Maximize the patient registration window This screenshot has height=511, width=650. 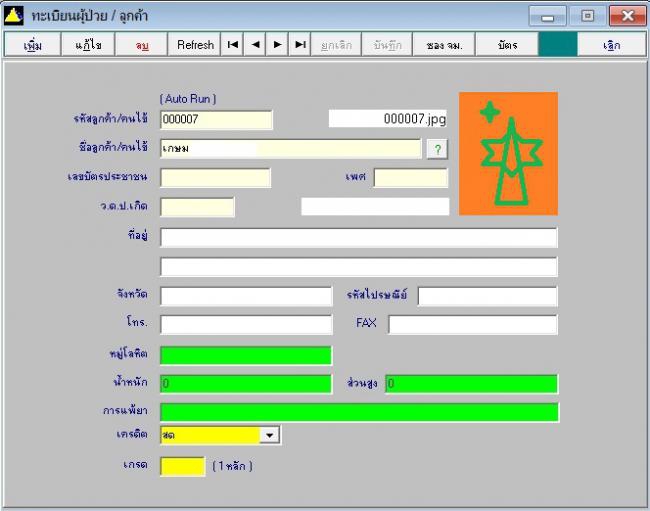coord(587,16)
